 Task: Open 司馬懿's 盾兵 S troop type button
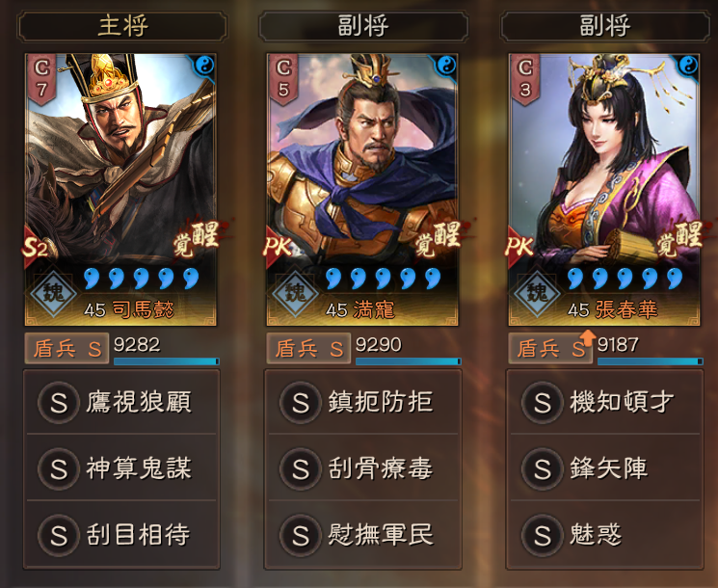coord(66,349)
